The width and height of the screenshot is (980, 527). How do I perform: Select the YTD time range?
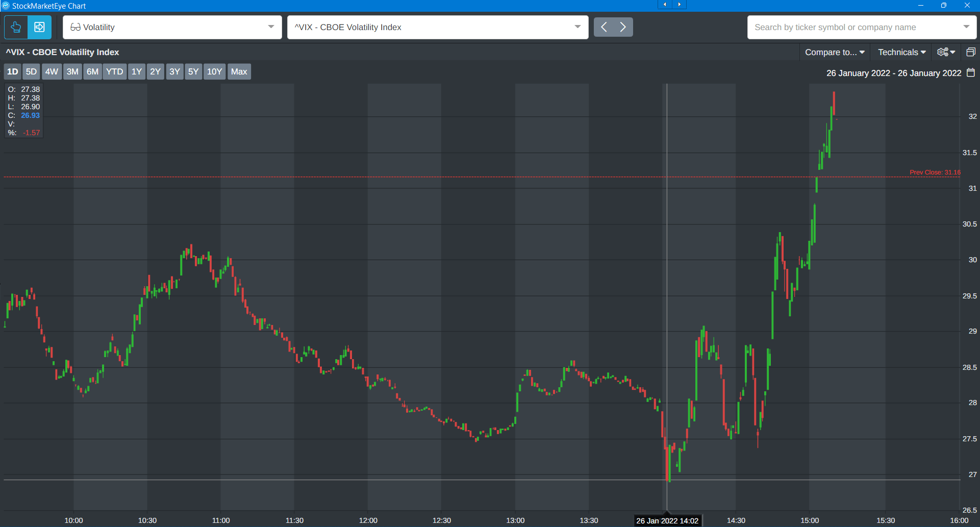pos(114,71)
